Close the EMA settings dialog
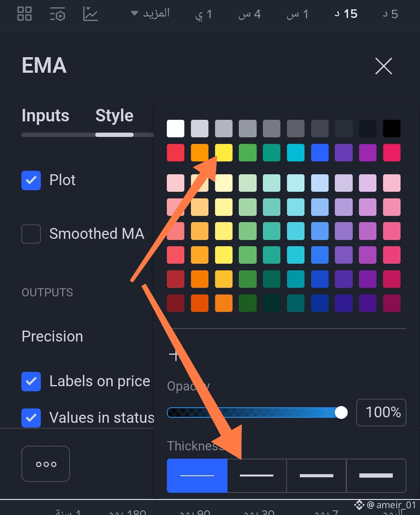420x515 pixels. click(x=383, y=66)
